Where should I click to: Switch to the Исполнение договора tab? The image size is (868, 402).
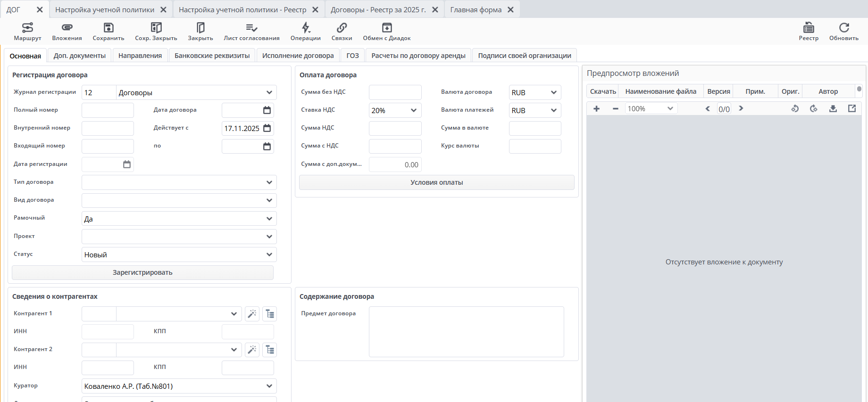(298, 56)
